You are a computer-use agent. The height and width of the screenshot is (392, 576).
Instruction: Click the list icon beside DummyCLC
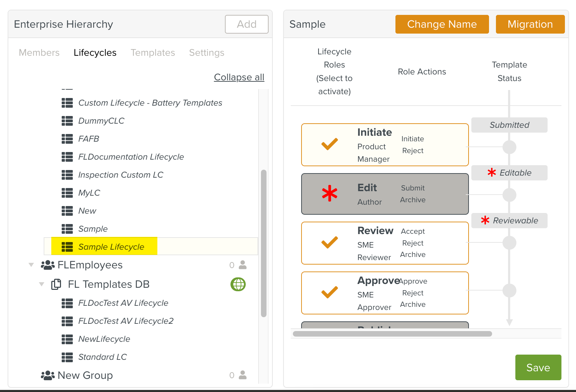[x=67, y=121]
